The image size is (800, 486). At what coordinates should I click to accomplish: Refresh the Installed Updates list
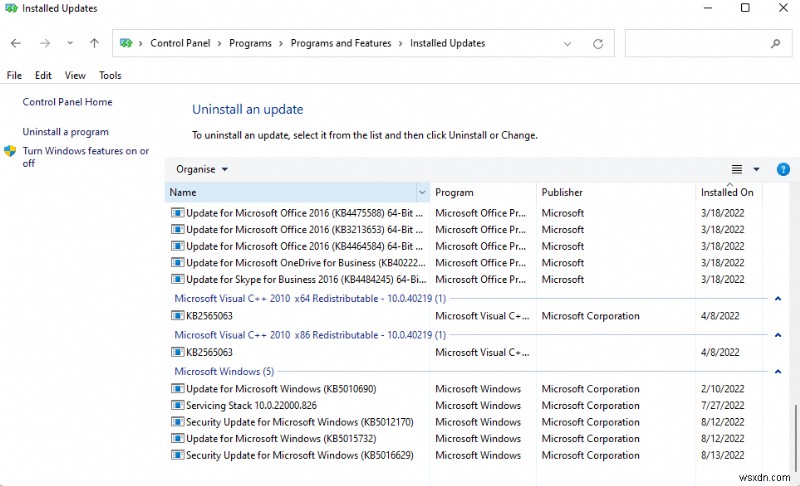(x=598, y=44)
